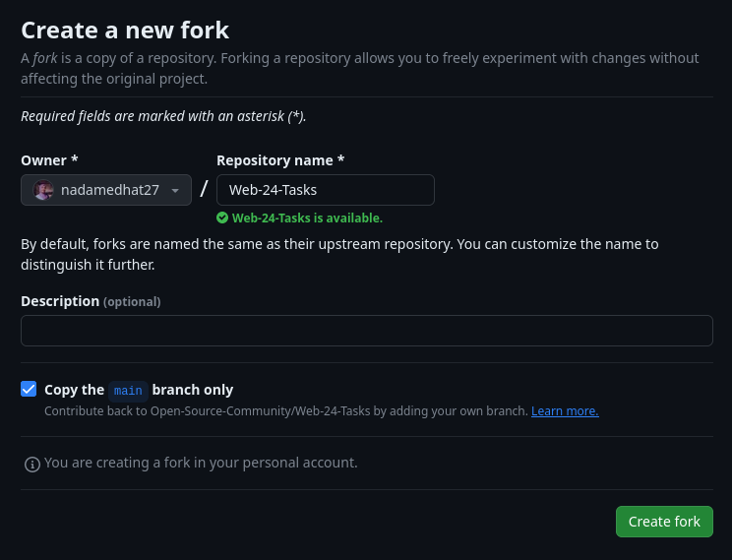Click the "Web-24-Tasks is available" message
732x560 pixels.
307,218
